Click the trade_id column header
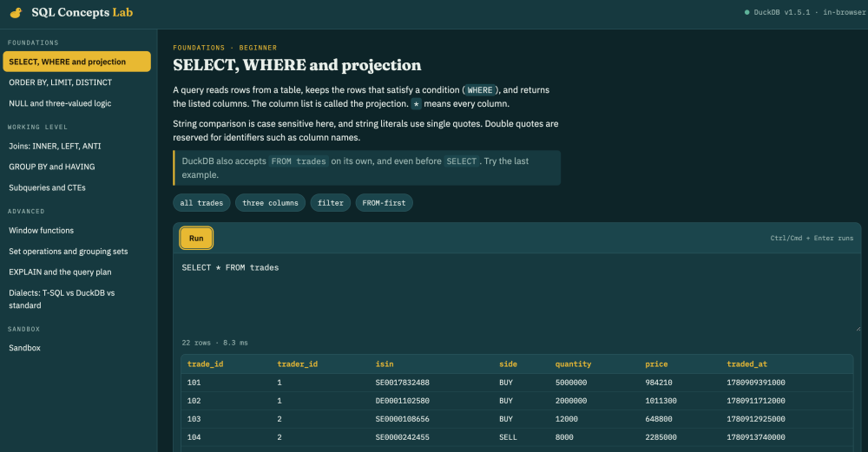The width and height of the screenshot is (868, 452). click(x=206, y=364)
